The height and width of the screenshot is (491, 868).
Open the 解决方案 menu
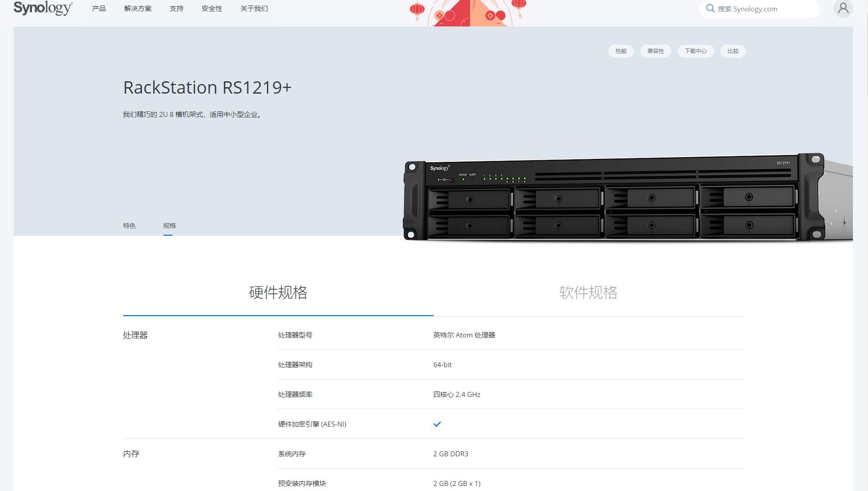(x=137, y=9)
